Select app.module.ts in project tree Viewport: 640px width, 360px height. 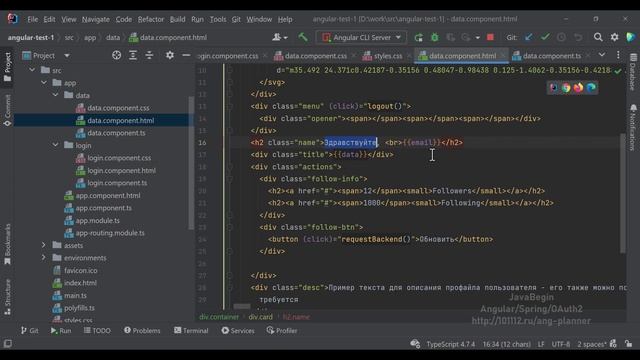[98, 220]
